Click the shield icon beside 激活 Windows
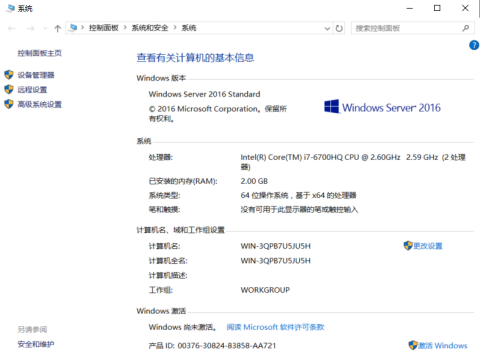480x362 pixels. click(413, 345)
